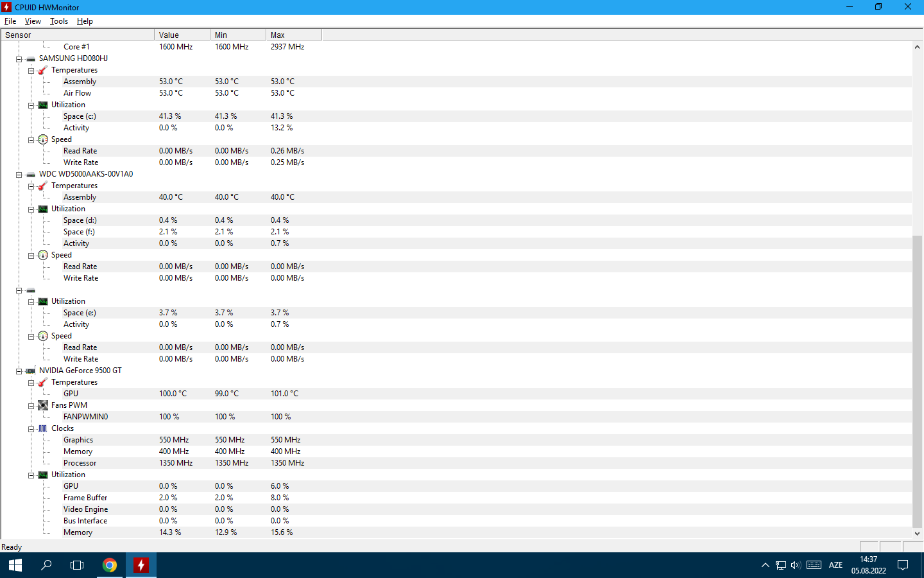Open the volume control in system tray
Image resolution: width=924 pixels, height=578 pixels.
tap(796, 565)
